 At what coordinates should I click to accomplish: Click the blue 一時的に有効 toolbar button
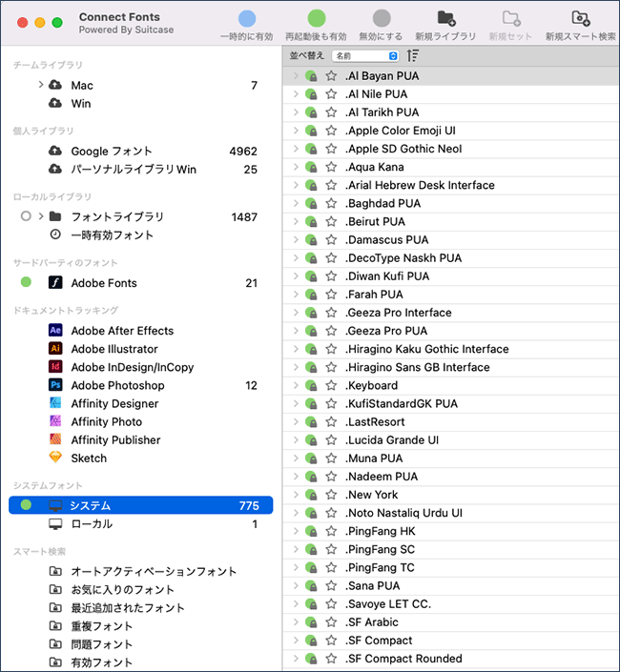pos(247,19)
